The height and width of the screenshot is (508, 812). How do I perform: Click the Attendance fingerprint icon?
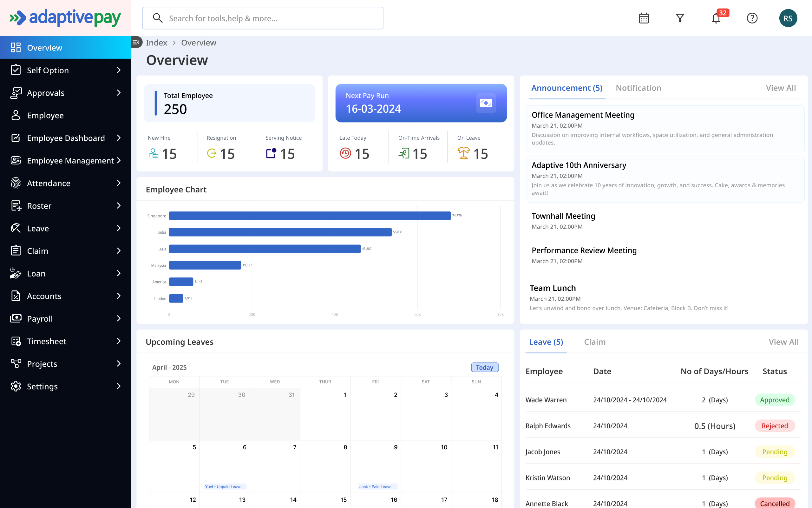tap(16, 183)
